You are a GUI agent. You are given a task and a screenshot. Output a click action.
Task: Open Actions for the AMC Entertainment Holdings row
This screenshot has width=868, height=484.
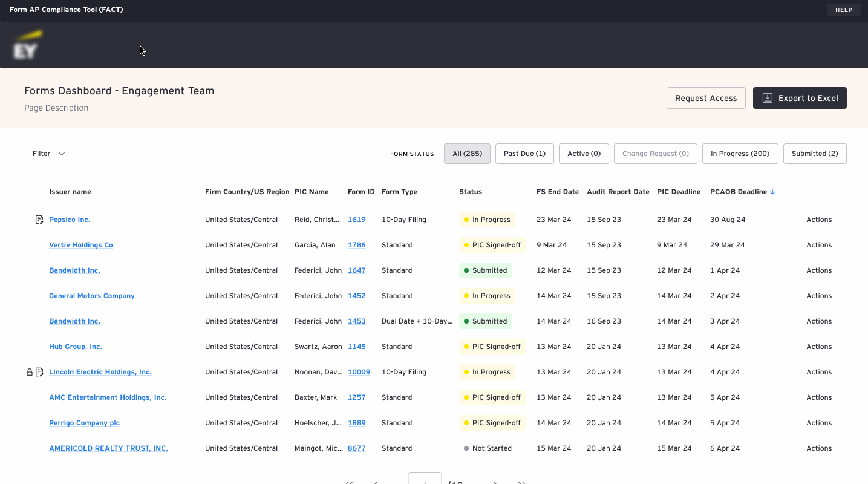819,397
